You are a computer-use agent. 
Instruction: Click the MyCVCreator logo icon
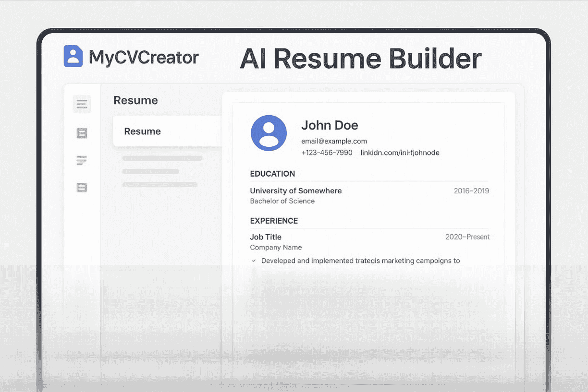click(73, 56)
